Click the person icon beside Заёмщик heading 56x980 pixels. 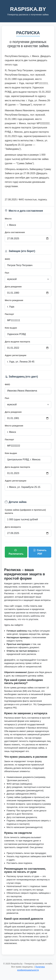click(x=6, y=251)
